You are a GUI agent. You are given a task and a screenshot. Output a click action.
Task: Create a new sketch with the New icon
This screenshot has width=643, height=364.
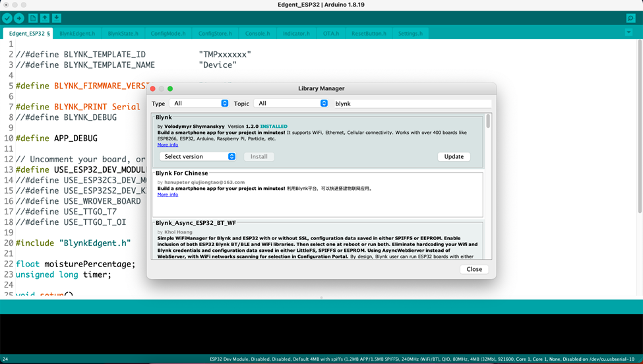tap(33, 18)
